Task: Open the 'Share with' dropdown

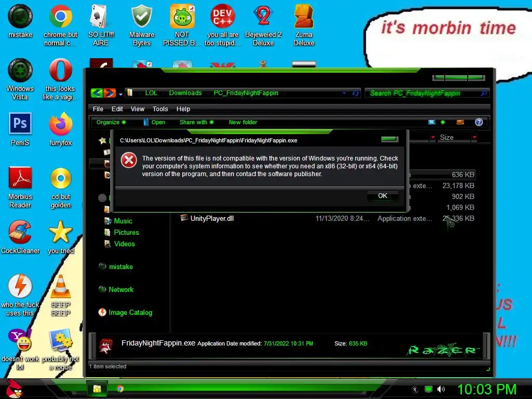Action: (x=196, y=122)
